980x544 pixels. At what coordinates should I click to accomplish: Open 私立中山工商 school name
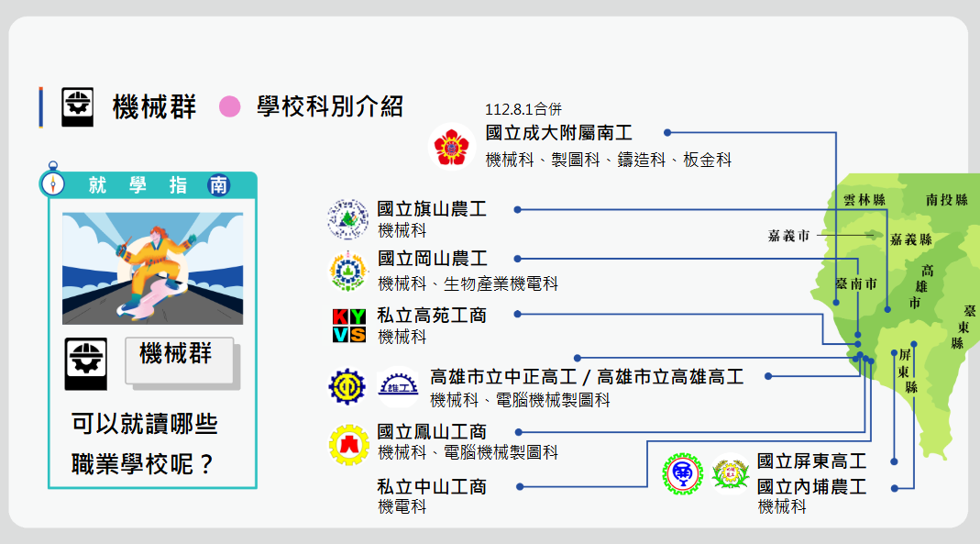tap(432, 486)
